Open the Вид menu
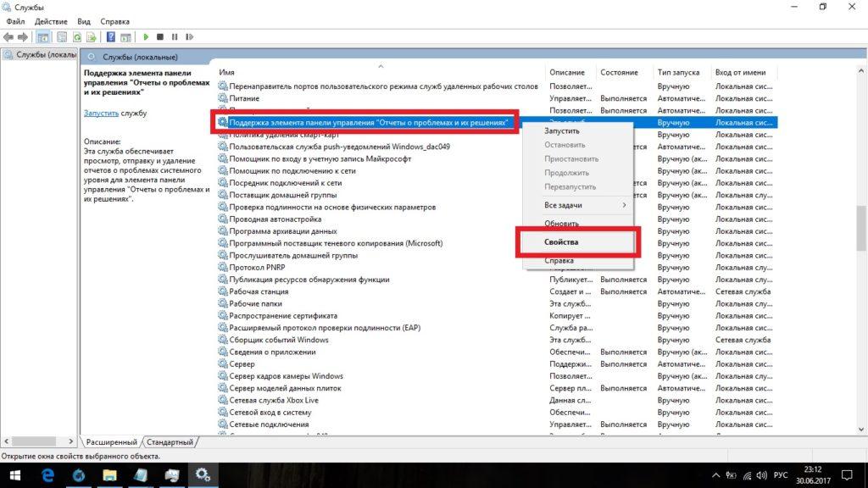This screenshot has width=868, height=488. (x=84, y=21)
